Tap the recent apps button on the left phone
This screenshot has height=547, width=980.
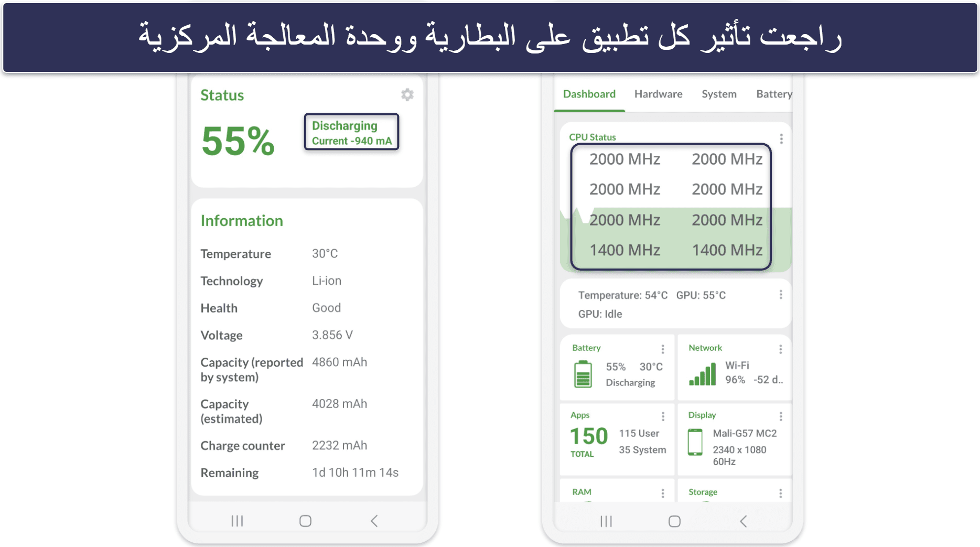(237, 521)
